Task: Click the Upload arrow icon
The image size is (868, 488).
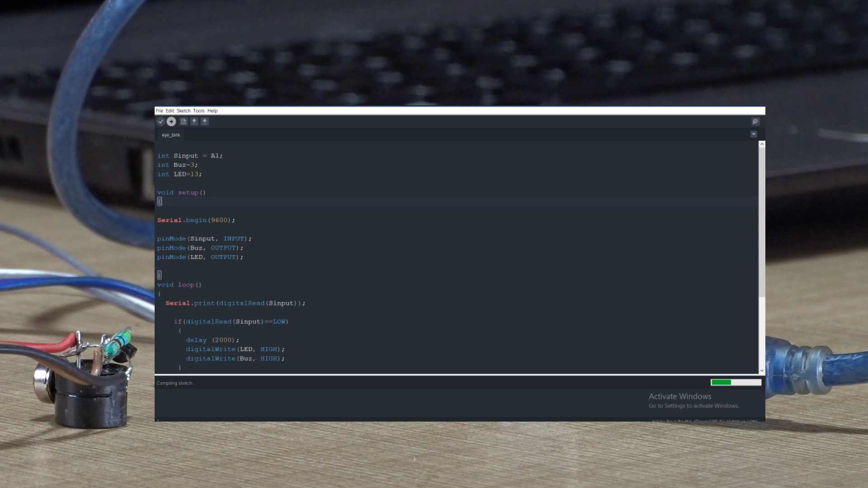Action: coord(171,122)
